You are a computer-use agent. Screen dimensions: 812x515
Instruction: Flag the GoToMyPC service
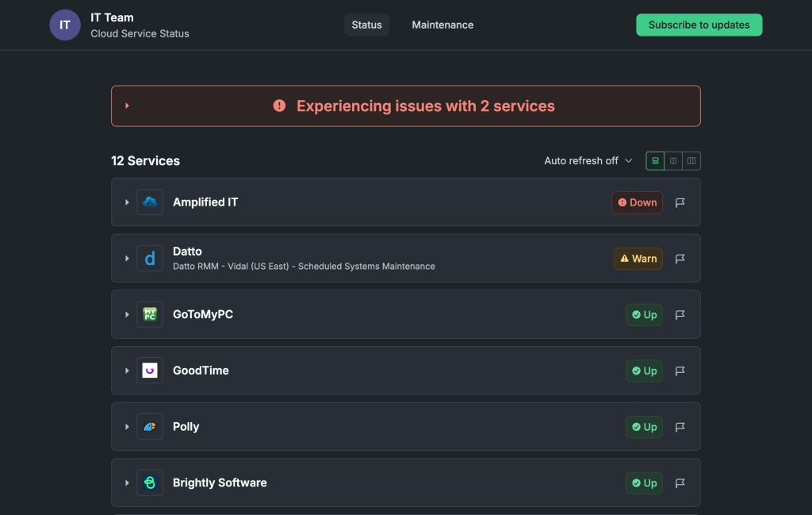[x=680, y=314]
